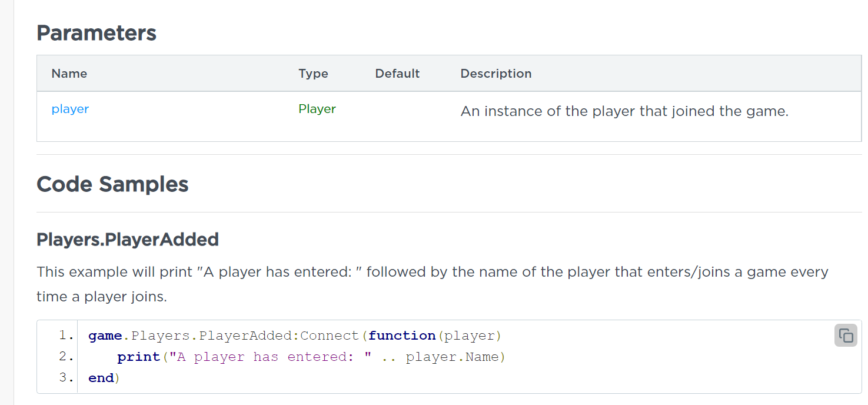Click the Type column header

tap(313, 74)
